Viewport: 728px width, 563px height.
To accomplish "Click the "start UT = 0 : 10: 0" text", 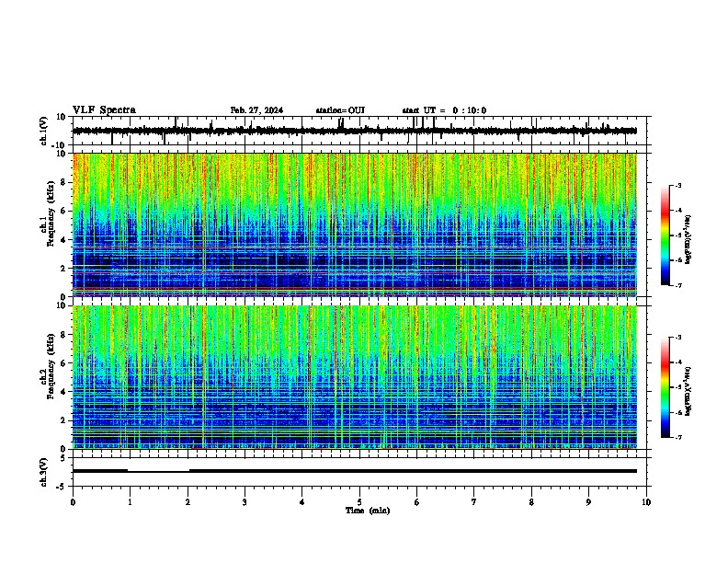I will click(x=444, y=110).
